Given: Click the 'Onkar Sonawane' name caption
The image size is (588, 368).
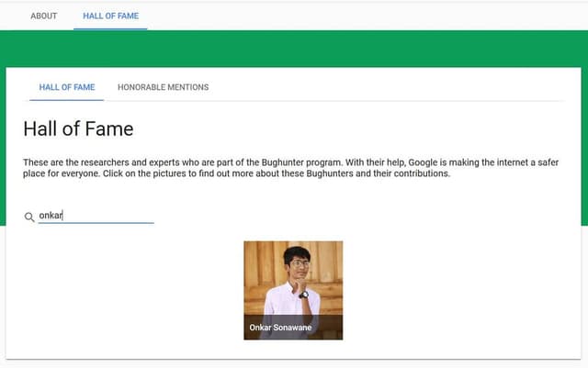Looking at the screenshot, I should tap(280, 328).
